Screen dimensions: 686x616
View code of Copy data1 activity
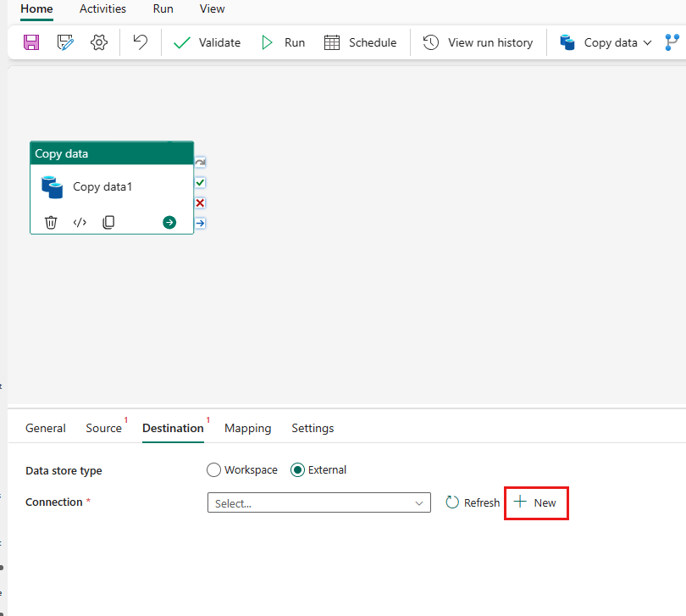coord(80,222)
